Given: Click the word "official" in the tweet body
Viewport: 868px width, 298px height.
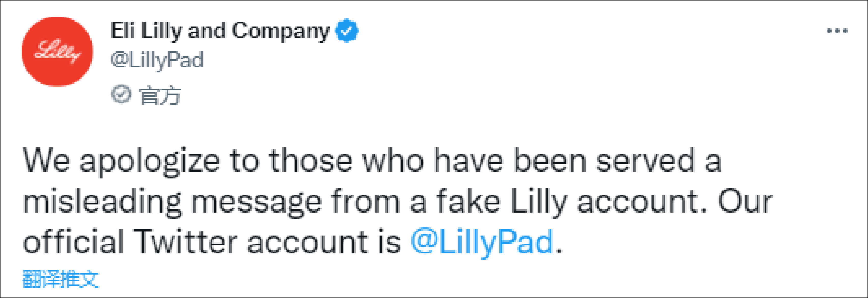Looking at the screenshot, I should click(73, 242).
